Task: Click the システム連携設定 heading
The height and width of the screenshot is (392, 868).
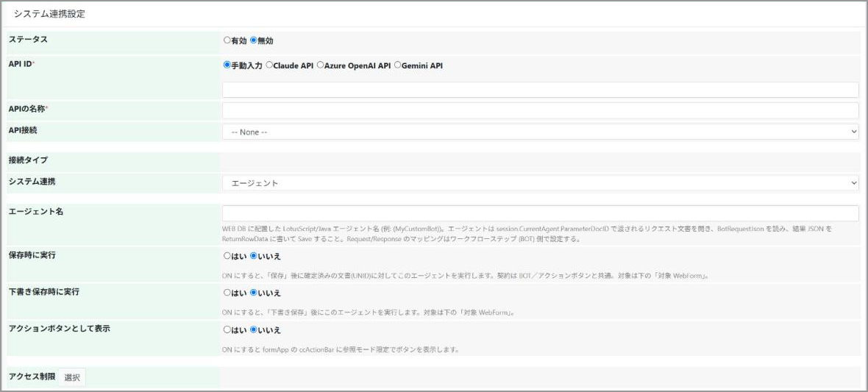Action: pyautogui.click(x=50, y=15)
